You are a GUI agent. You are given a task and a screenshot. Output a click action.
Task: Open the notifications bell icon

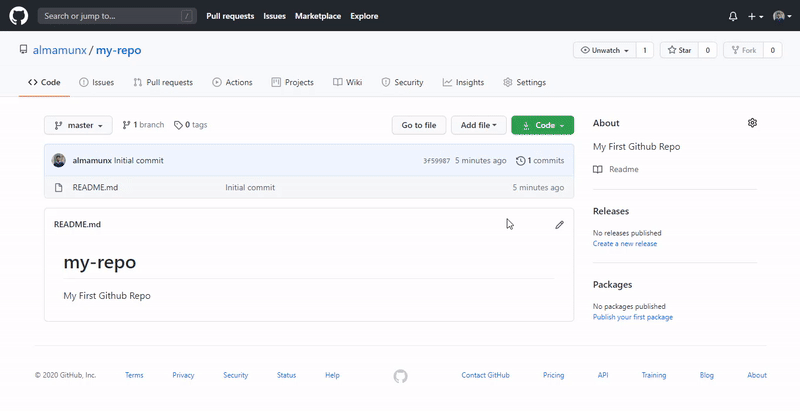click(733, 16)
